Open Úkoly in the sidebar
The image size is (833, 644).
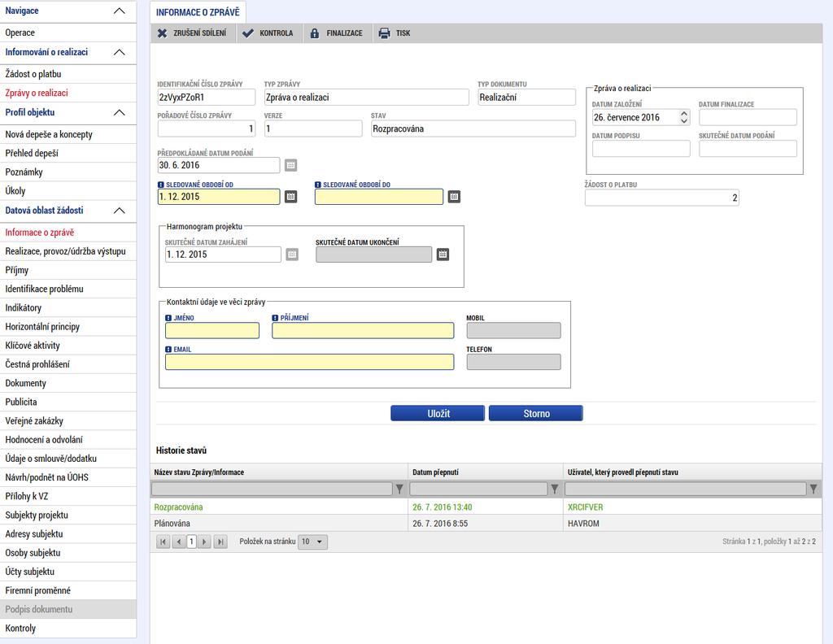pyautogui.click(x=68, y=190)
